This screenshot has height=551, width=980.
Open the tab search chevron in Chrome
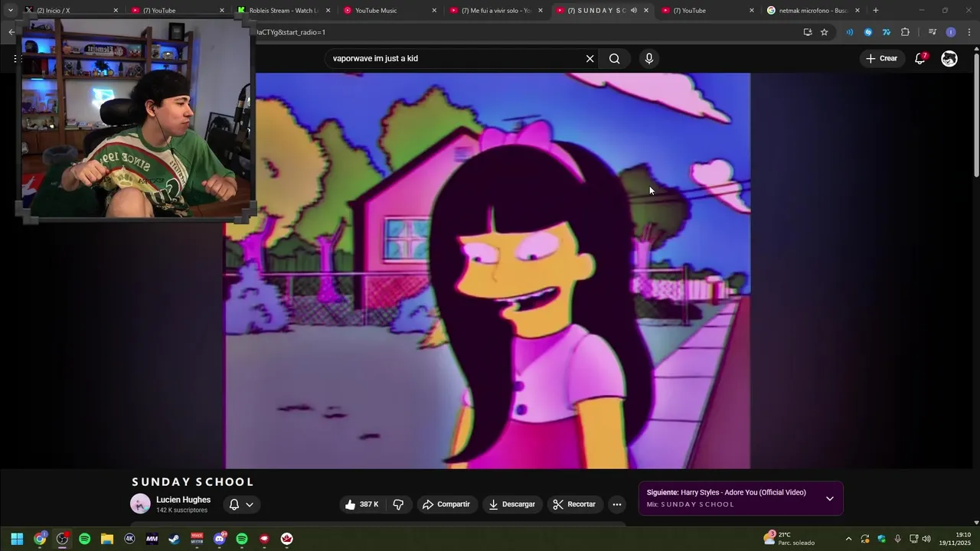pos(10,11)
